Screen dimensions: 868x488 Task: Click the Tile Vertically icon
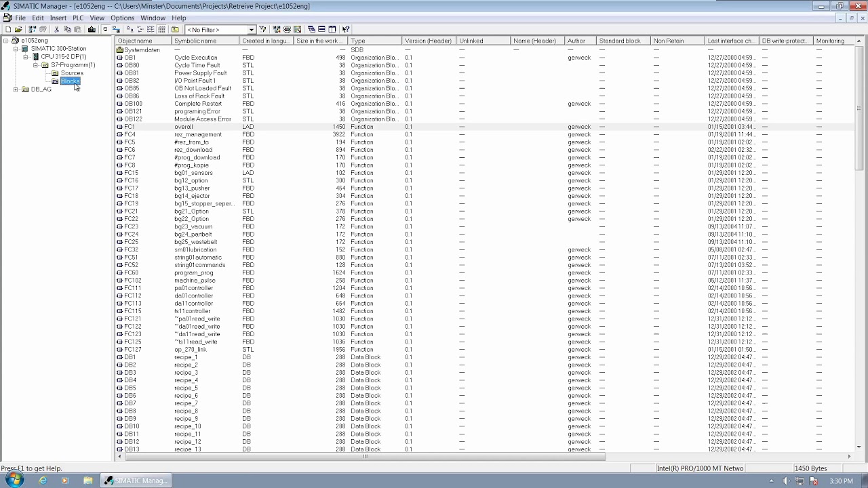pos(332,29)
